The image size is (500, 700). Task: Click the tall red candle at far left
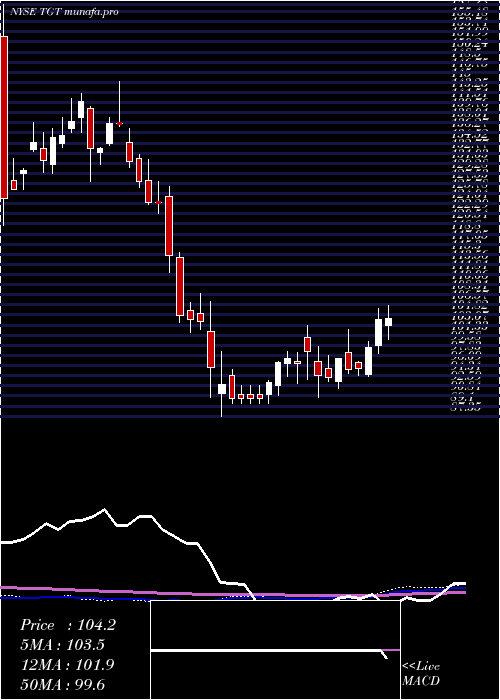(x=4, y=117)
